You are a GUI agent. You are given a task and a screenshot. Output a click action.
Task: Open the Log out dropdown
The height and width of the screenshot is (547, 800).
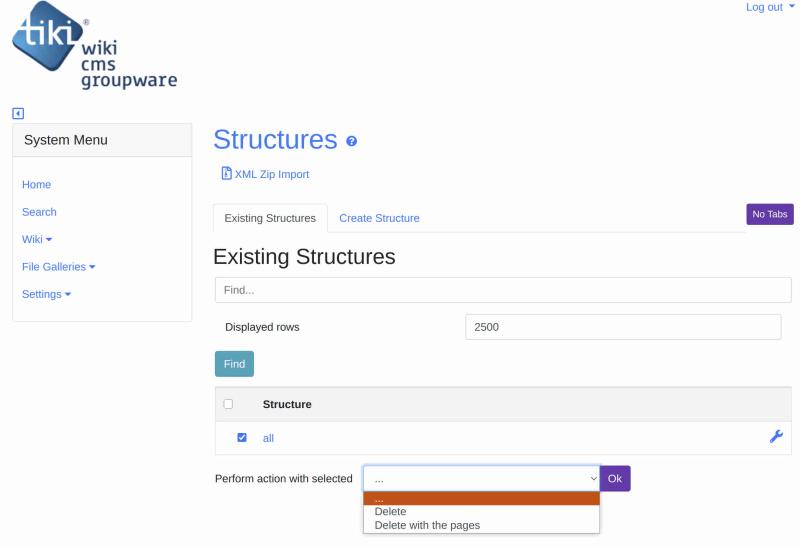pos(770,7)
